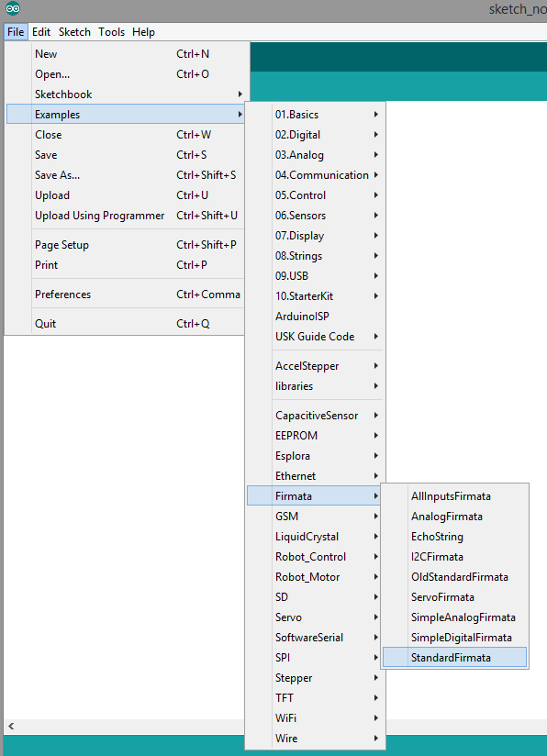Viewport: 547px width, 756px height.
Task: Expand the SPI examples
Action: pyautogui.click(x=316, y=658)
